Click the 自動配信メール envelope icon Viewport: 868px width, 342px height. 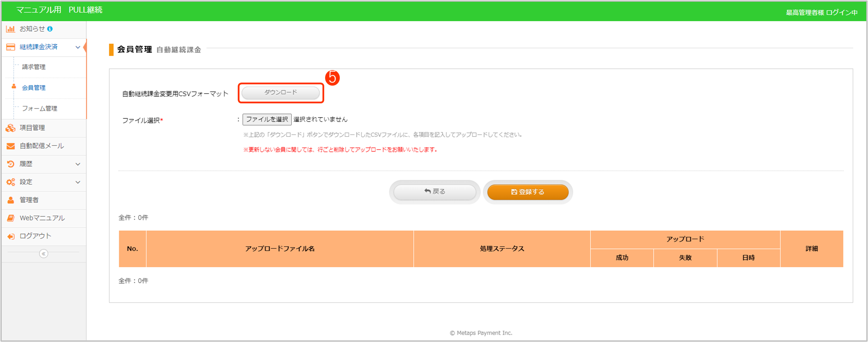point(10,146)
